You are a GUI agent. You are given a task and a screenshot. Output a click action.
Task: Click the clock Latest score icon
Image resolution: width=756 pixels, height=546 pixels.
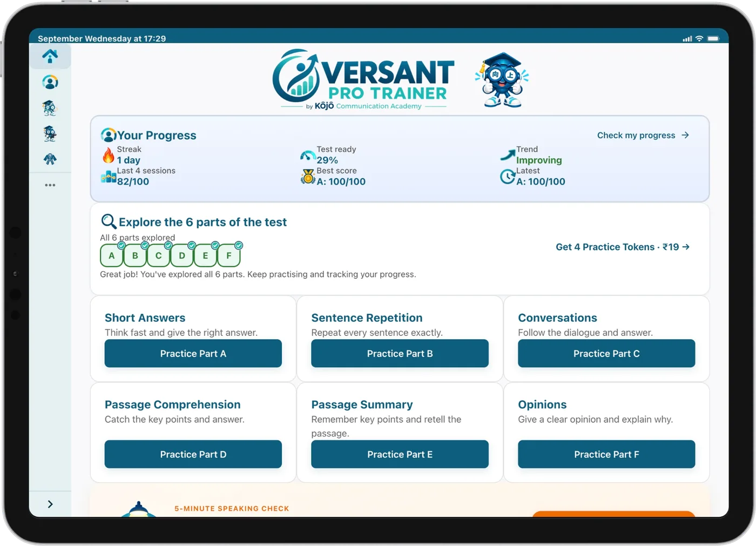(508, 177)
